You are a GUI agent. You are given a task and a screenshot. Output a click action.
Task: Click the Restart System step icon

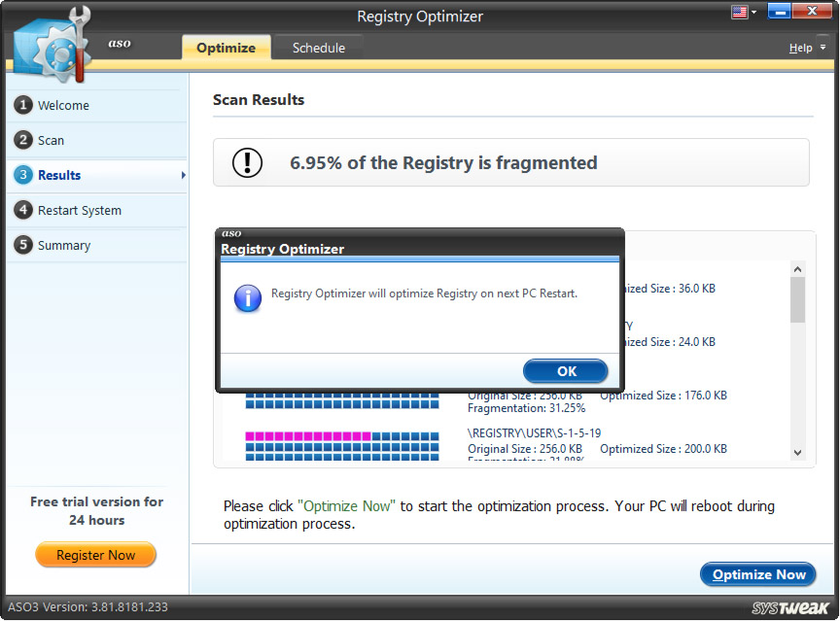pyautogui.click(x=22, y=210)
